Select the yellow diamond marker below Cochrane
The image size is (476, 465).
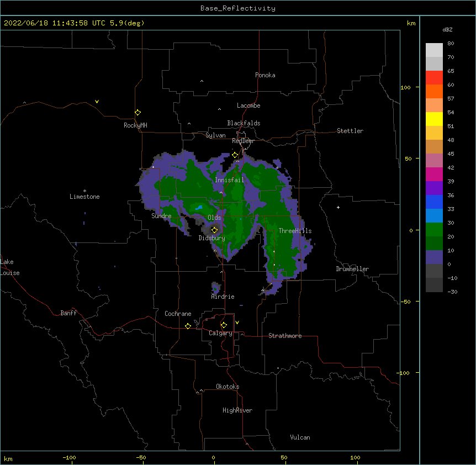[x=188, y=326]
